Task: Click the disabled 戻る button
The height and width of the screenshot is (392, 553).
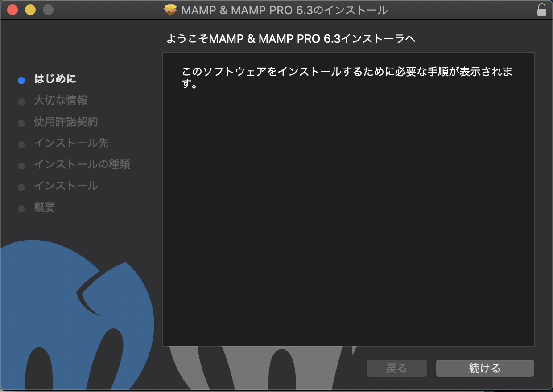Action: tap(396, 368)
